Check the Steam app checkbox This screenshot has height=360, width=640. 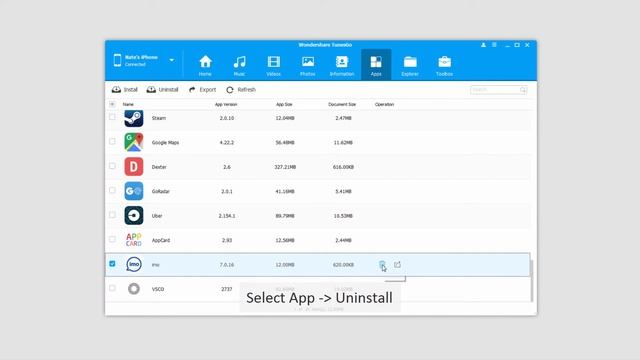click(112, 117)
